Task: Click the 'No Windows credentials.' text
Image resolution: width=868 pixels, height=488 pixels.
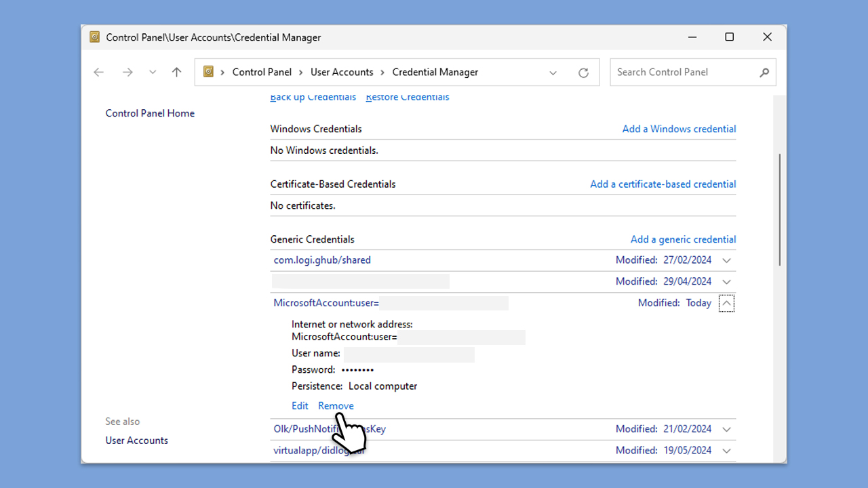Action: (x=324, y=150)
